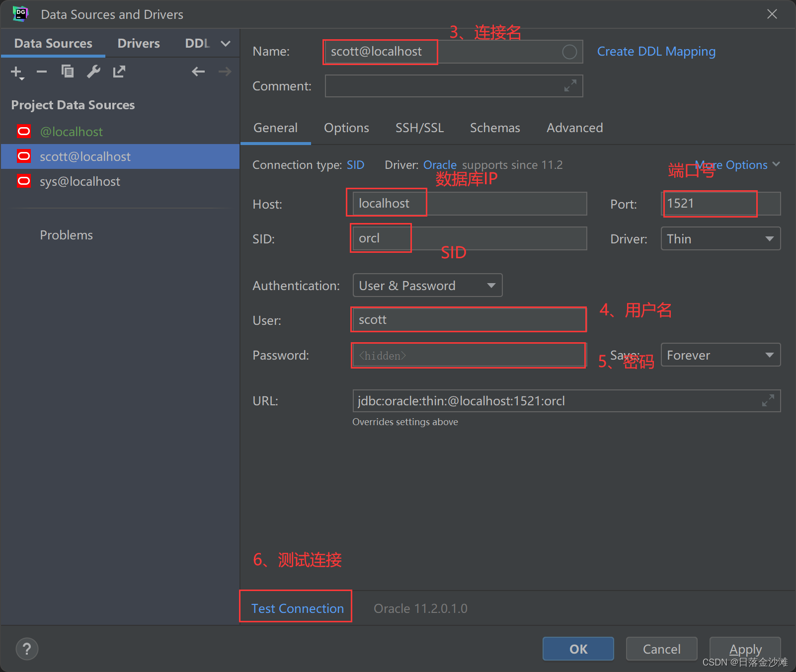796x672 pixels.
Task: Open the Driver Thin dropdown
Action: point(720,239)
